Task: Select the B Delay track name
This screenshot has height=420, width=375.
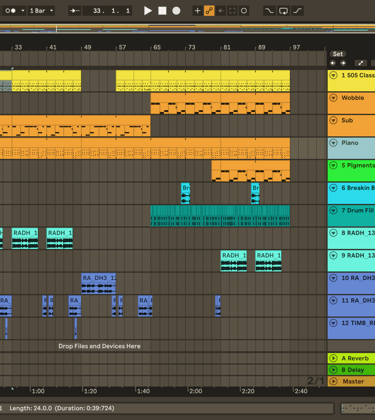Action: pyautogui.click(x=353, y=370)
